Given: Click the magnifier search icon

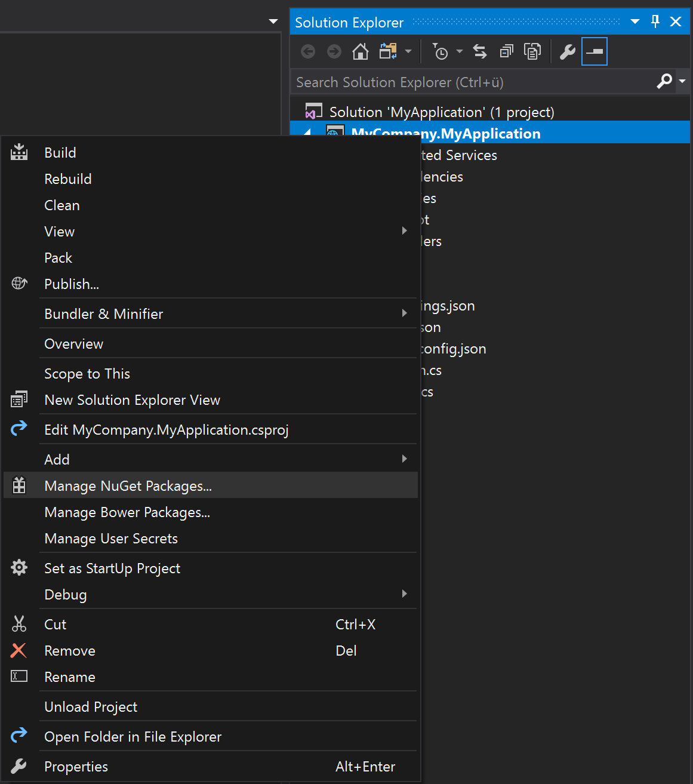Looking at the screenshot, I should (x=664, y=81).
